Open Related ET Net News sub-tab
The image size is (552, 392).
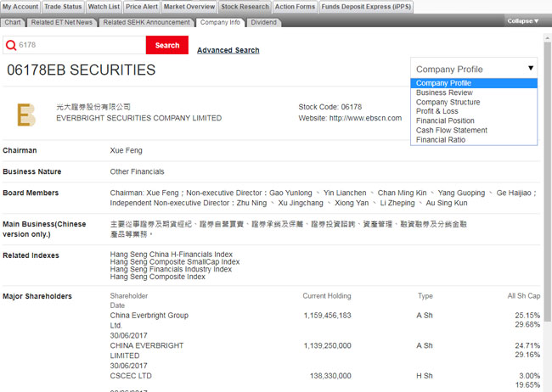tap(62, 22)
